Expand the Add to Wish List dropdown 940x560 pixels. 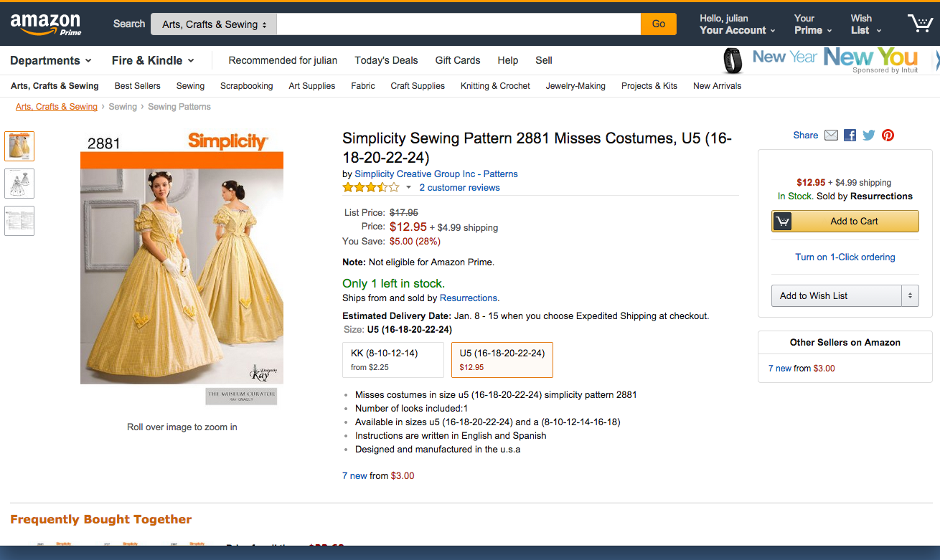pyautogui.click(x=910, y=295)
